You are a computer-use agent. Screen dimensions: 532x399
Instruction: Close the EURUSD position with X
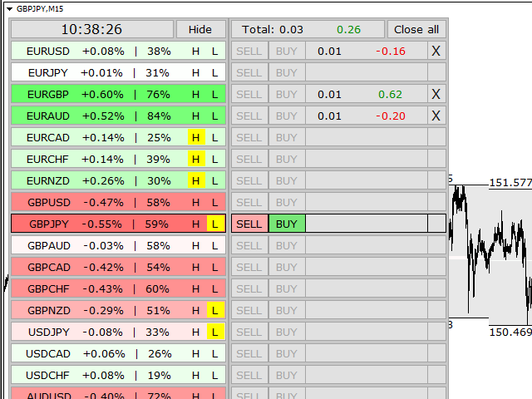pos(436,51)
